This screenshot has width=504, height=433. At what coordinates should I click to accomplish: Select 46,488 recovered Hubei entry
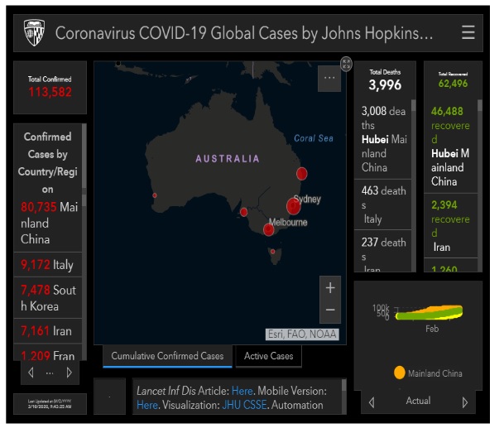pos(451,147)
